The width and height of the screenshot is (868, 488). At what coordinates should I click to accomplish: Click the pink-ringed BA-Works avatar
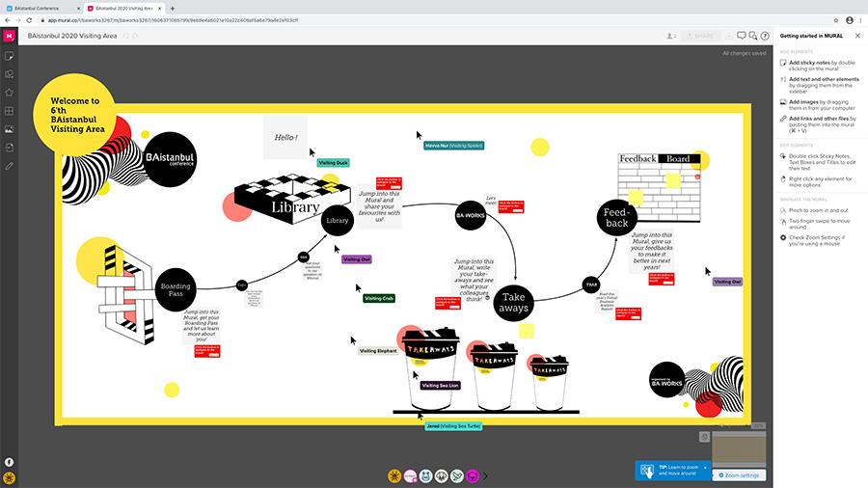point(410,475)
